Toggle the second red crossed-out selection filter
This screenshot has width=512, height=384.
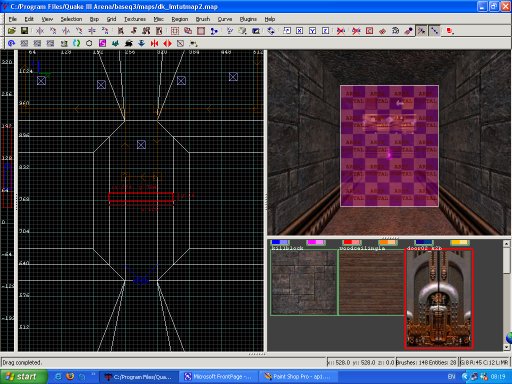pyautogui.click(x=356, y=31)
